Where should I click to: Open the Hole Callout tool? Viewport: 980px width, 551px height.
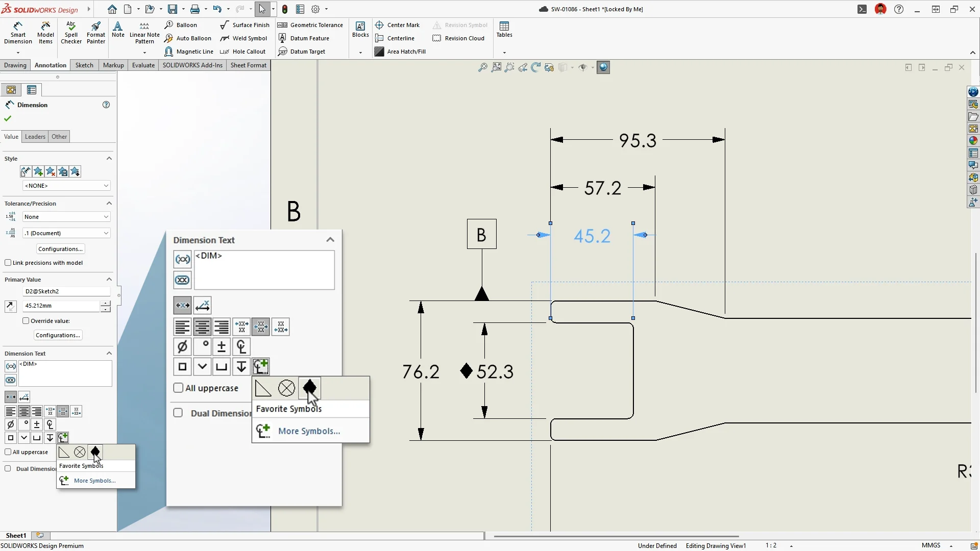tap(242, 52)
